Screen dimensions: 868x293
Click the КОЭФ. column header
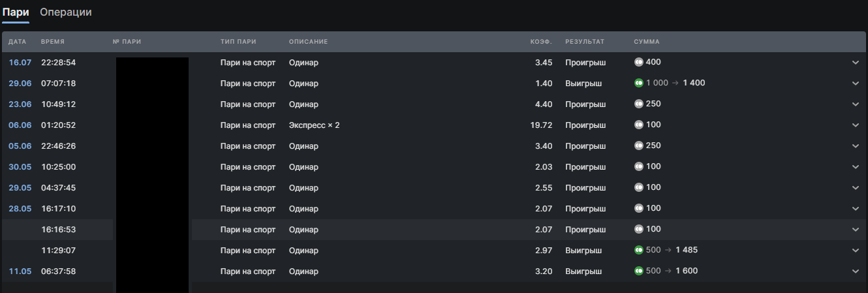(541, 42)
